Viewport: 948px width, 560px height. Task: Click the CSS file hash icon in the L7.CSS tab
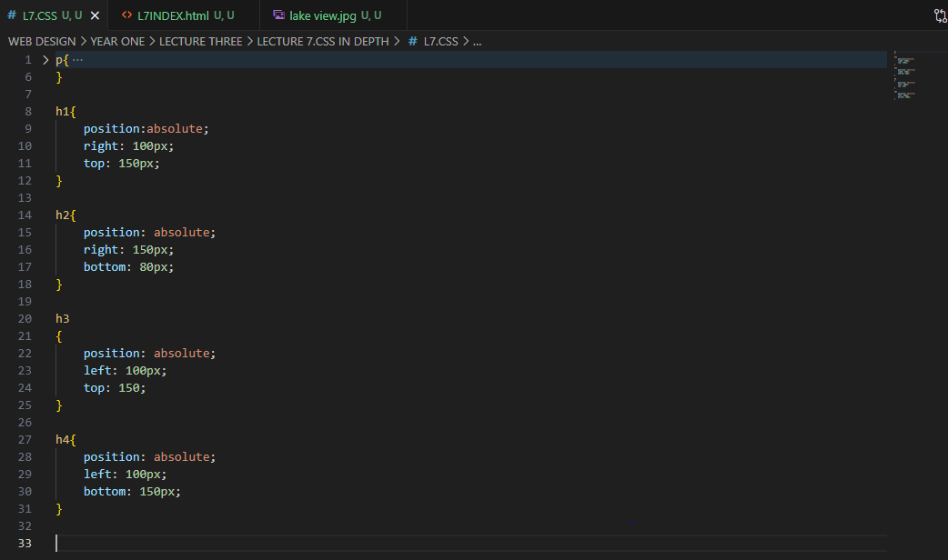12,15
